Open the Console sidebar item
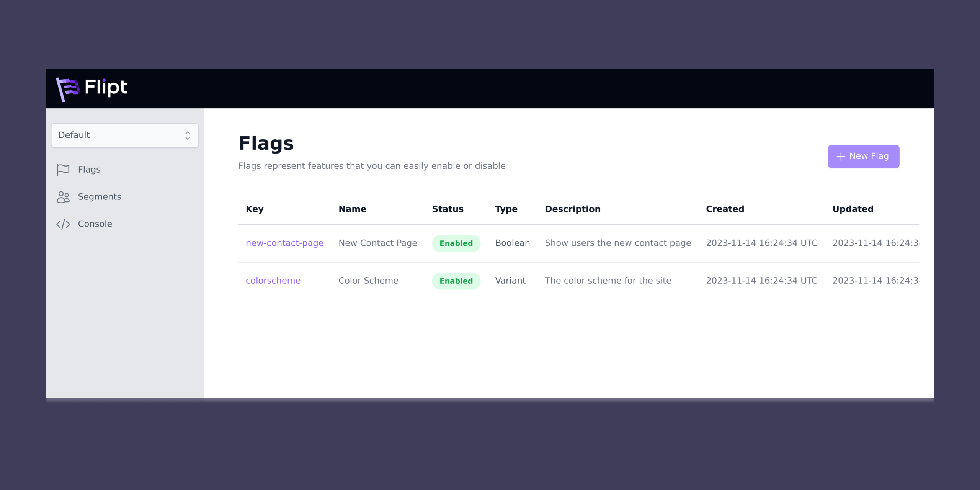Viewport: 980px width, 490px height. coord(95,224)
